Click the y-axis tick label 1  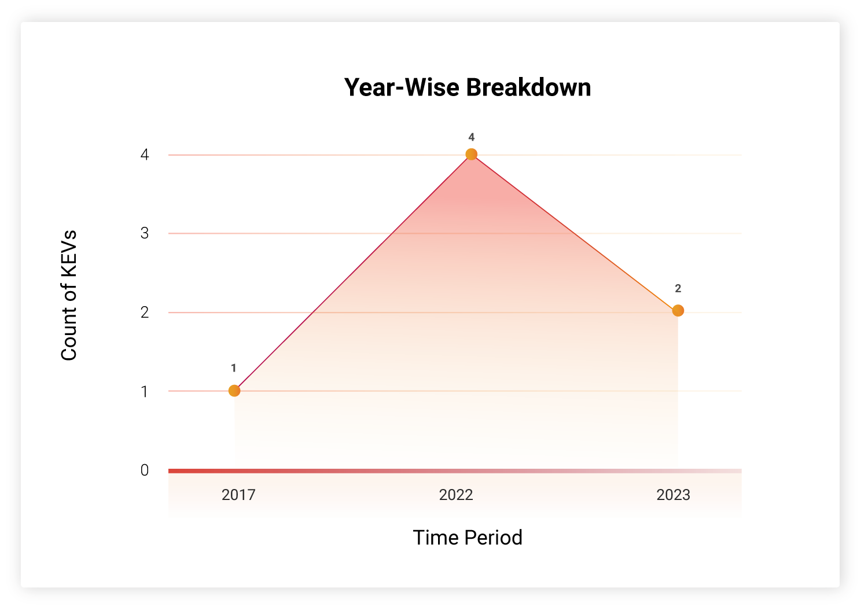point(145,392)
